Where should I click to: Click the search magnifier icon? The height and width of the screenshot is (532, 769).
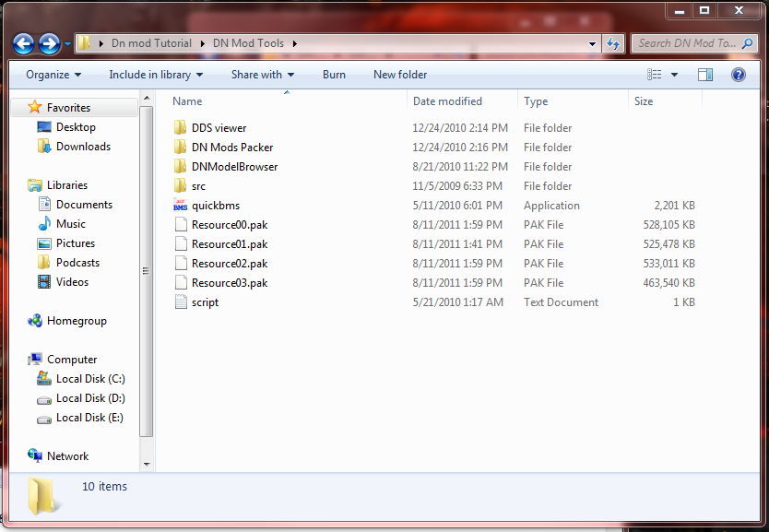pos(748,43)
